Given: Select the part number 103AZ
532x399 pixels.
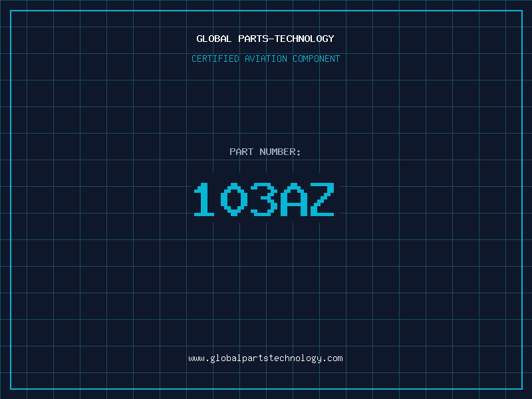Looking at the screenshot, I should coord(264,199).
